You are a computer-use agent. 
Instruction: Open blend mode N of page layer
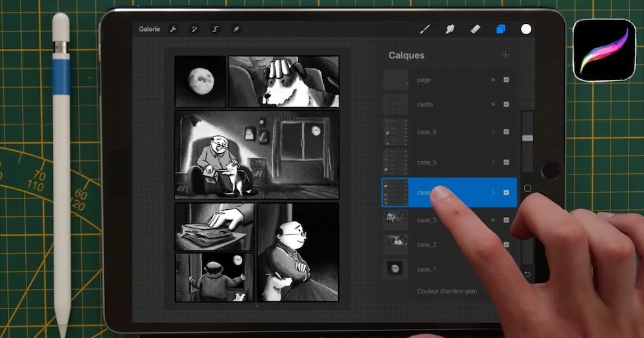[493, 80]
